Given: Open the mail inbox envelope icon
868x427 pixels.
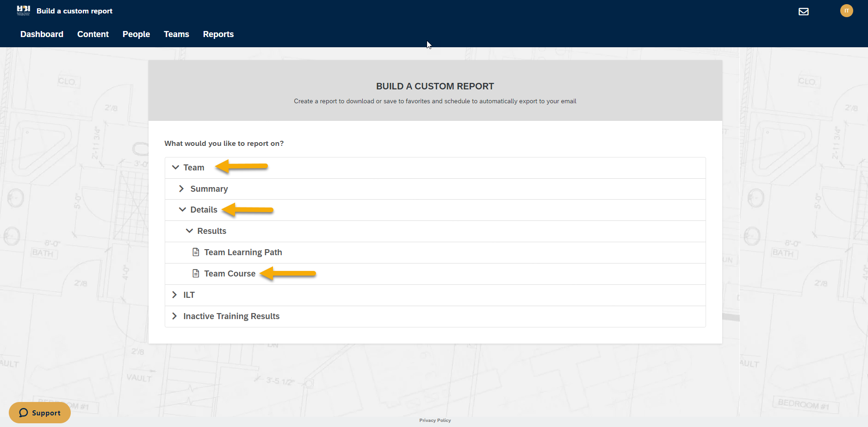Looking at the screenshot, I should tap(803, 12).
